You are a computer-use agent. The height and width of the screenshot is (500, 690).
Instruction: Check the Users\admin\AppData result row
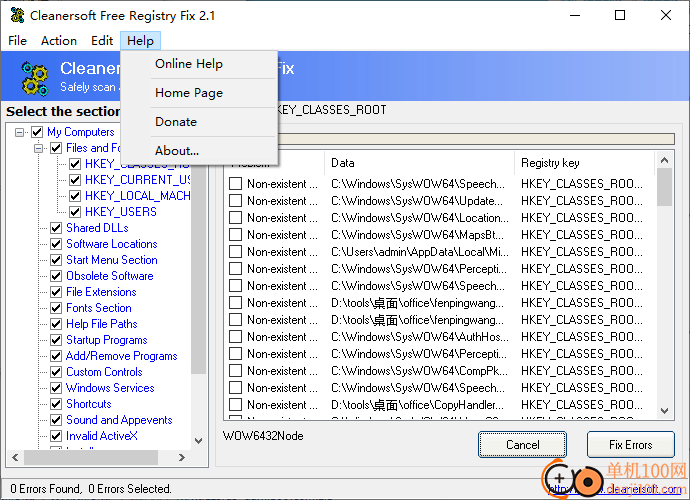235,252
